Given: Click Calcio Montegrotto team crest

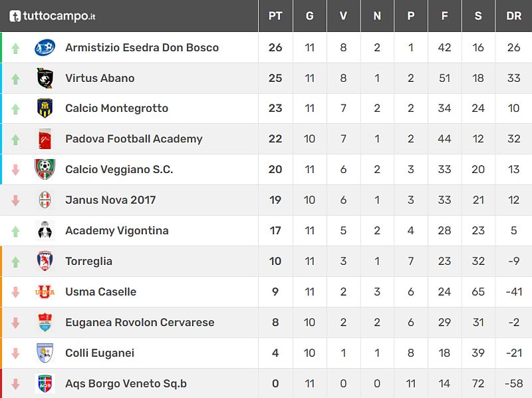Looking at the screenshot, I should point(45,108).
